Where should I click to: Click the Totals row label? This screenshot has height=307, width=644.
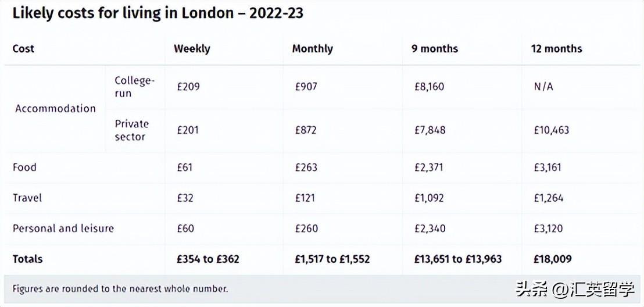point(27,259)
